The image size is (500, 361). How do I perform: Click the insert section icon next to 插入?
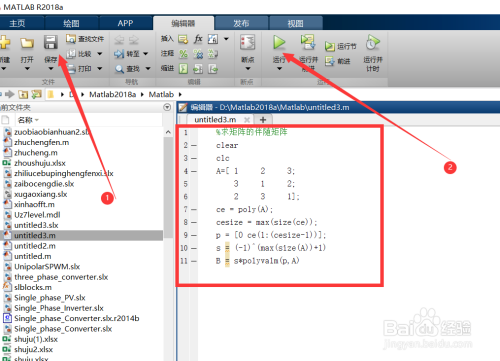[183, 39]
